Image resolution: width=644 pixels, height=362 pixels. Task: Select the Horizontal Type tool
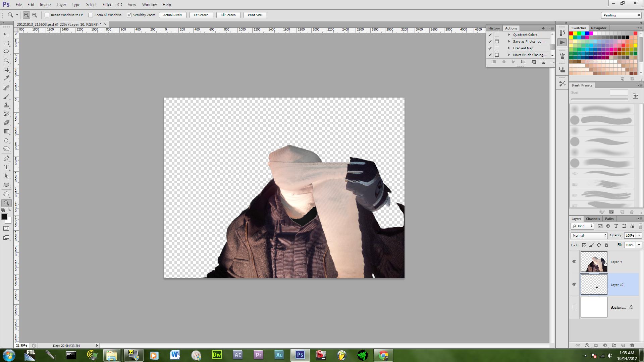click(x=6, y=167)
